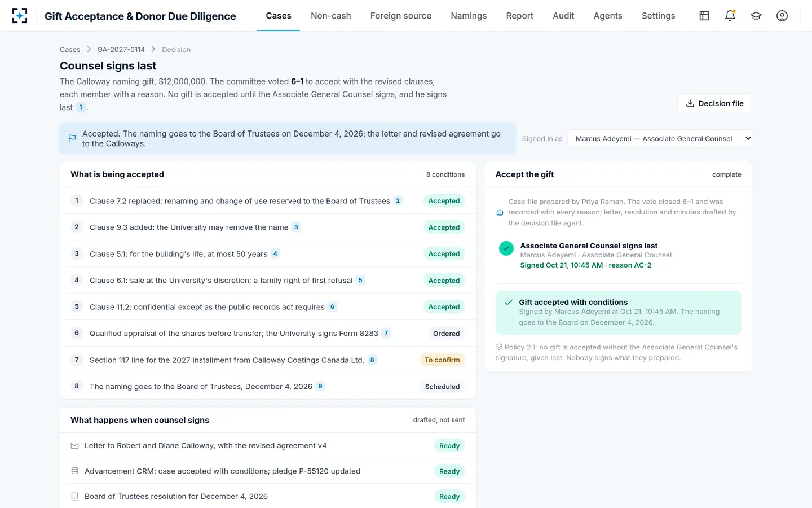Open GA-2027-0114 breadcrumb

[x=121, y=50]
